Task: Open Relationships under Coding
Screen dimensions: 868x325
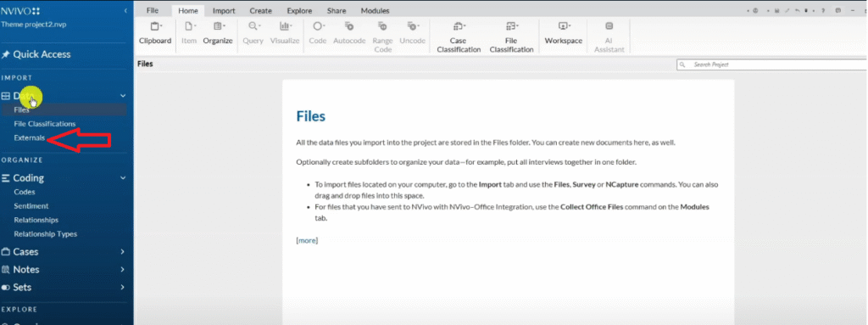Action: click(x=36, y=220)
